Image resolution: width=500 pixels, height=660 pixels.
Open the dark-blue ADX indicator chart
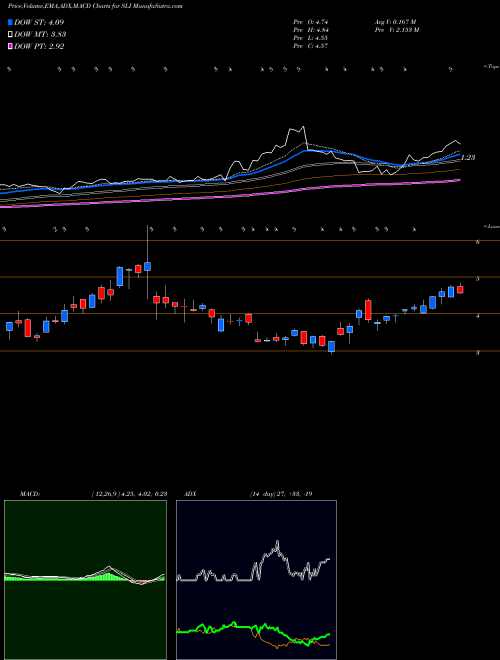click(256, 580)
